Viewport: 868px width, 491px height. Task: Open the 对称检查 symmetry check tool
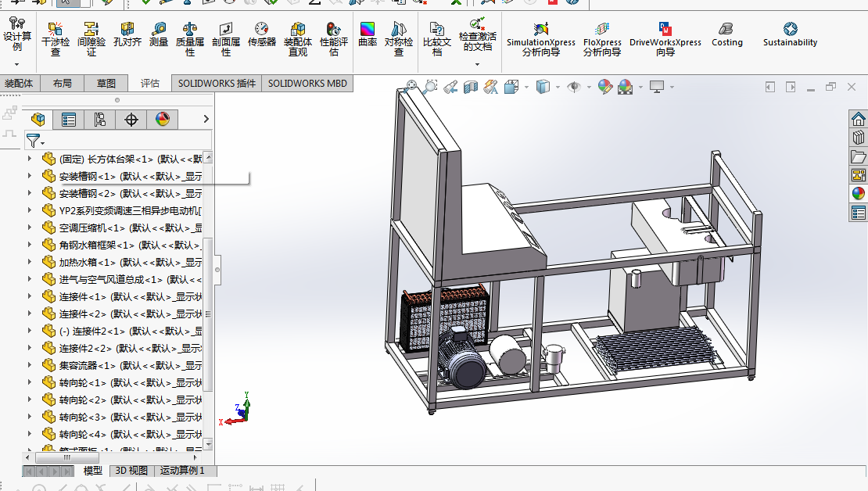399,39
